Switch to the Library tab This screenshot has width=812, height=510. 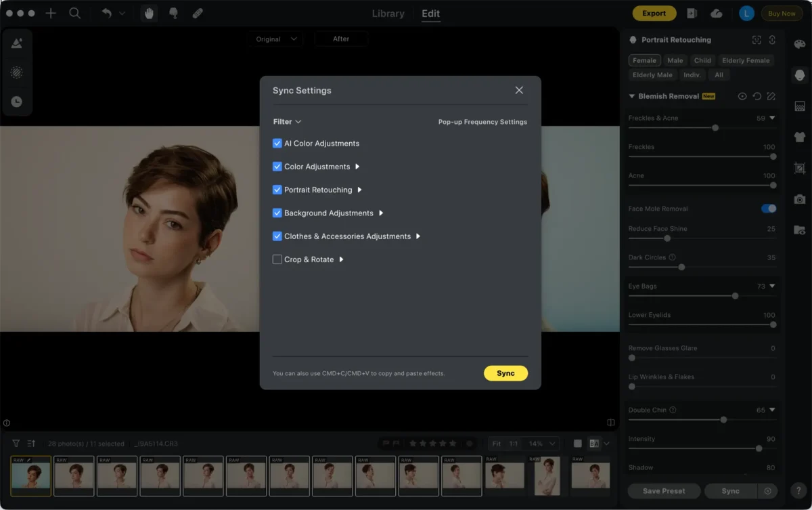[x=388, y=14]
